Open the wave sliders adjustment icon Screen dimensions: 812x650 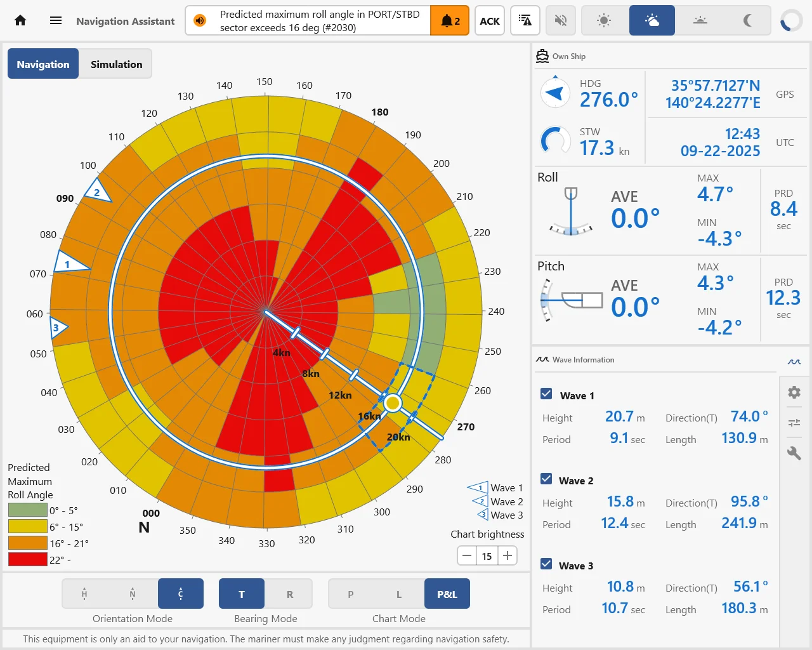click(794, 423)
